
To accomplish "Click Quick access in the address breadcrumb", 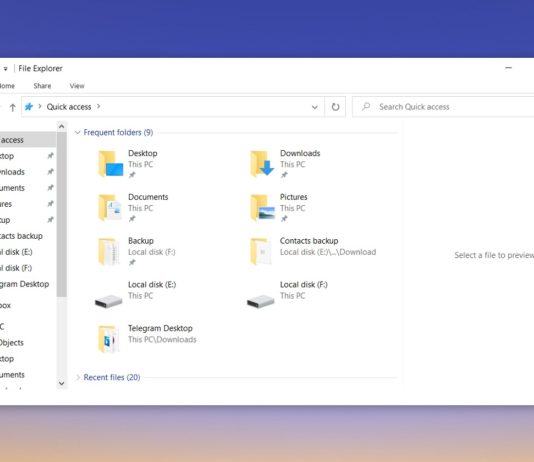I will pyautogui.click(x=69, y=107).
